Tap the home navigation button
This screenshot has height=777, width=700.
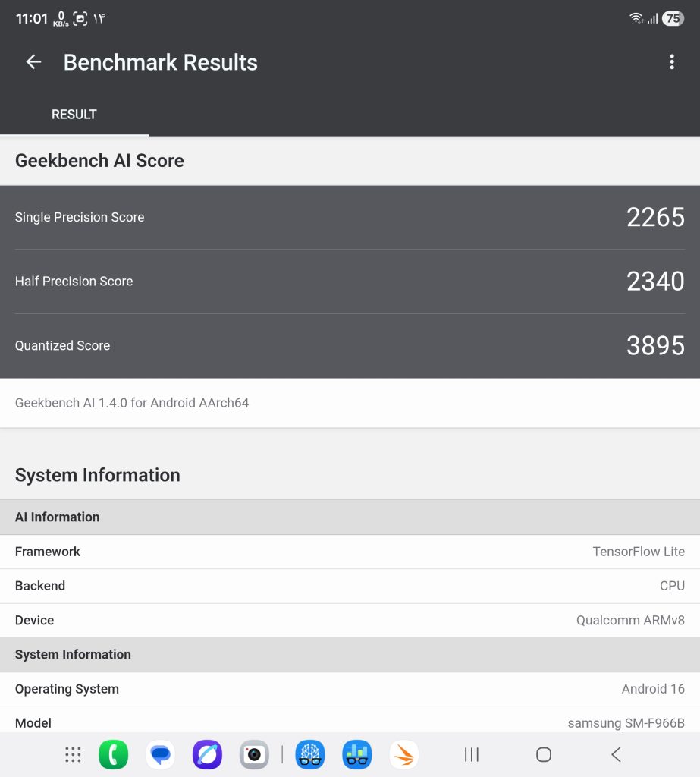click(x=544, y=755)
